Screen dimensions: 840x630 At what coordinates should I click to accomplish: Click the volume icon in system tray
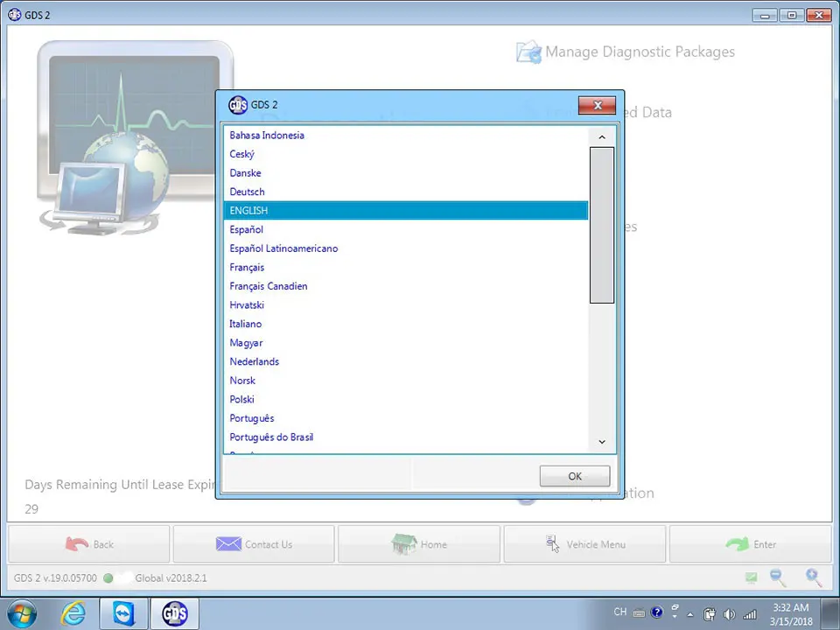pos(729,614)
